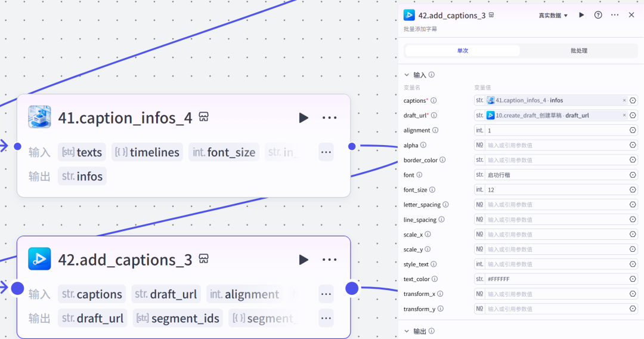Run the 41.caption_infos_4 node
This screenshot has width=644, height=339.
point(304,118)
